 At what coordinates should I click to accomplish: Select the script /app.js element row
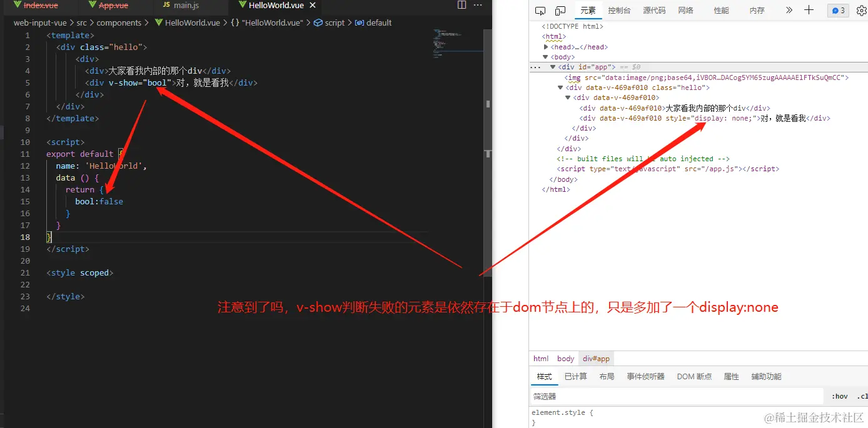pos(668,169)
